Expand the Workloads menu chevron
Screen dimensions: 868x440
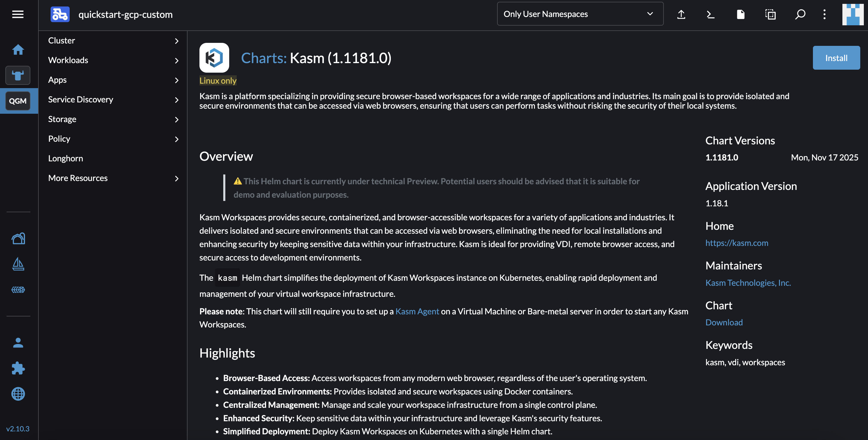point(177,60)
